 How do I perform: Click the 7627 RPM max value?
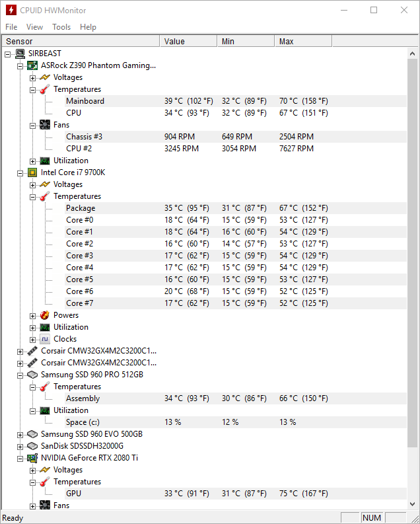point(297,149)
